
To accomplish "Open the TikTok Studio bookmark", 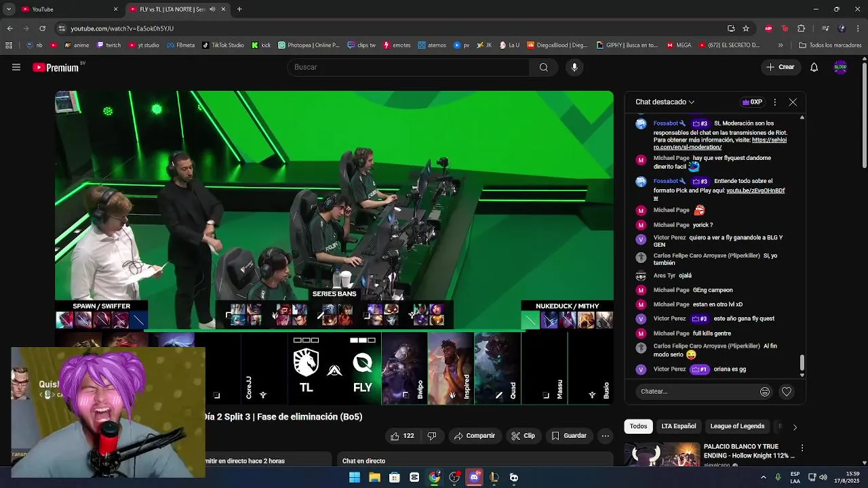I will [222, 45].
